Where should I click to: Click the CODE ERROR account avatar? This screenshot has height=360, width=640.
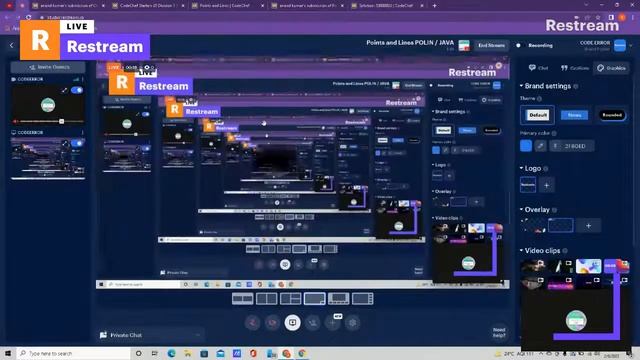pyautogui.click(x=620, y=45)
